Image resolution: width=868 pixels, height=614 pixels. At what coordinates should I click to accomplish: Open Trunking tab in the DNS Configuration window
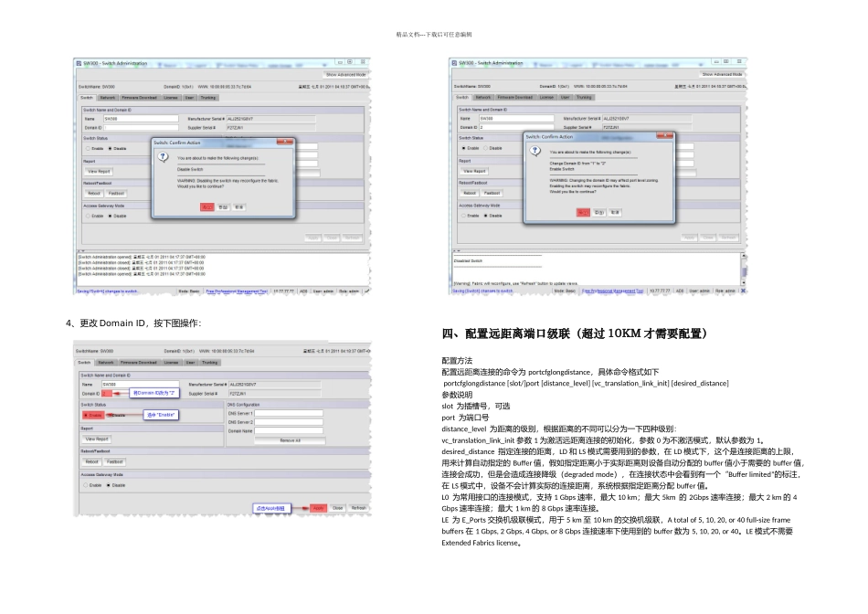tap(209, 363)
